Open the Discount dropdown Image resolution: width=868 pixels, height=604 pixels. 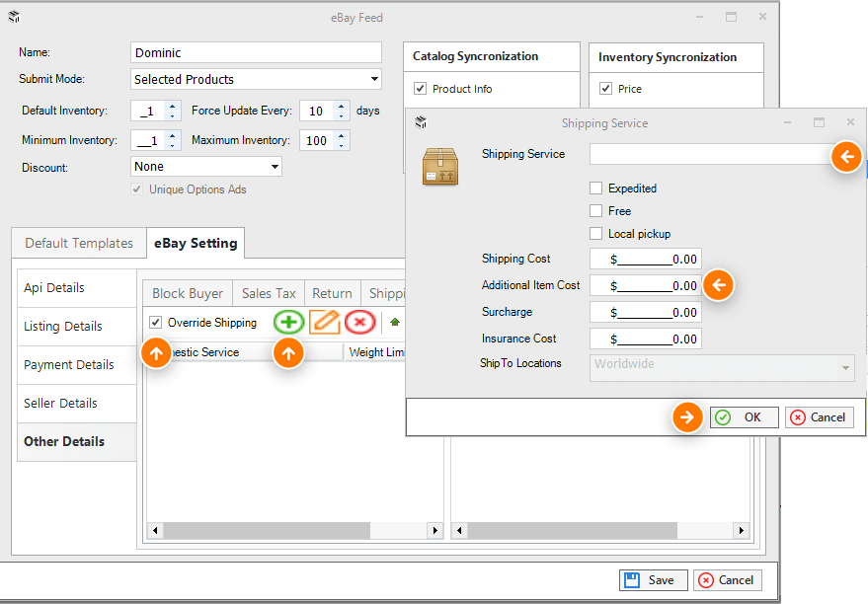coord(275,167)
